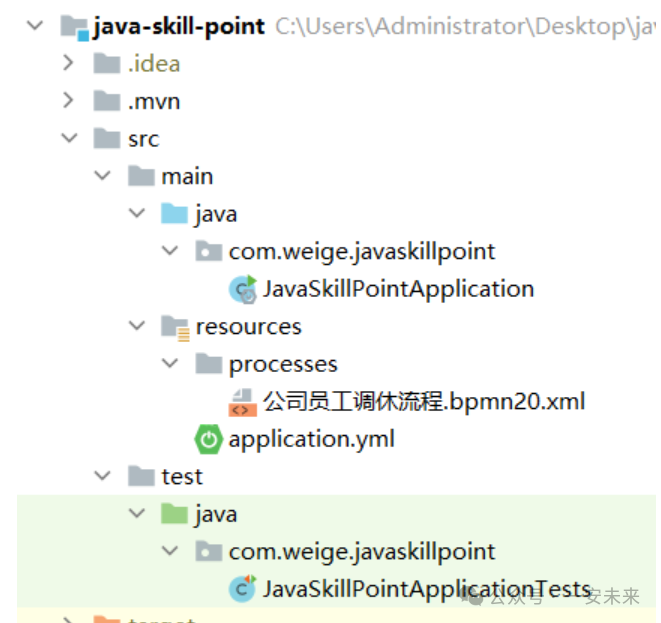
Task: Click the java-skill-point module icon
Action: coord(74,26)
